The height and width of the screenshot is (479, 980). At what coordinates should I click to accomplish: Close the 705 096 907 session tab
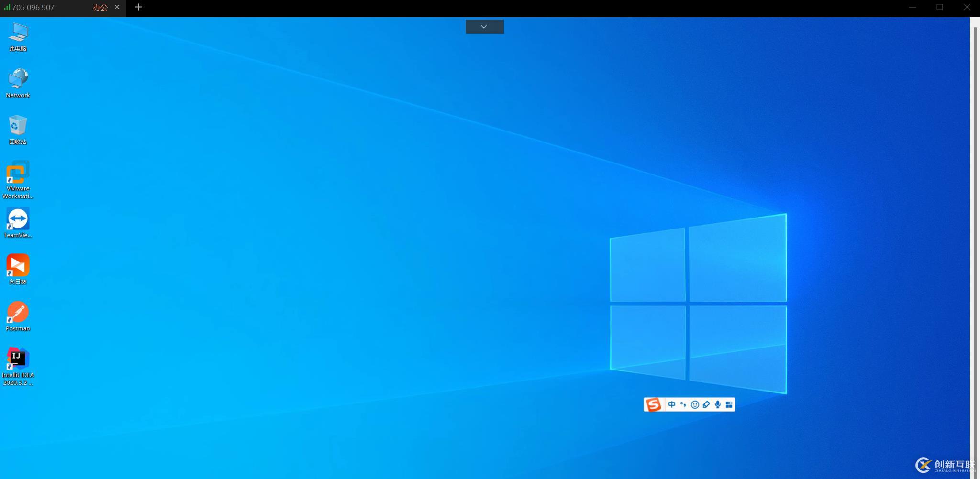[x=117, y=7]
